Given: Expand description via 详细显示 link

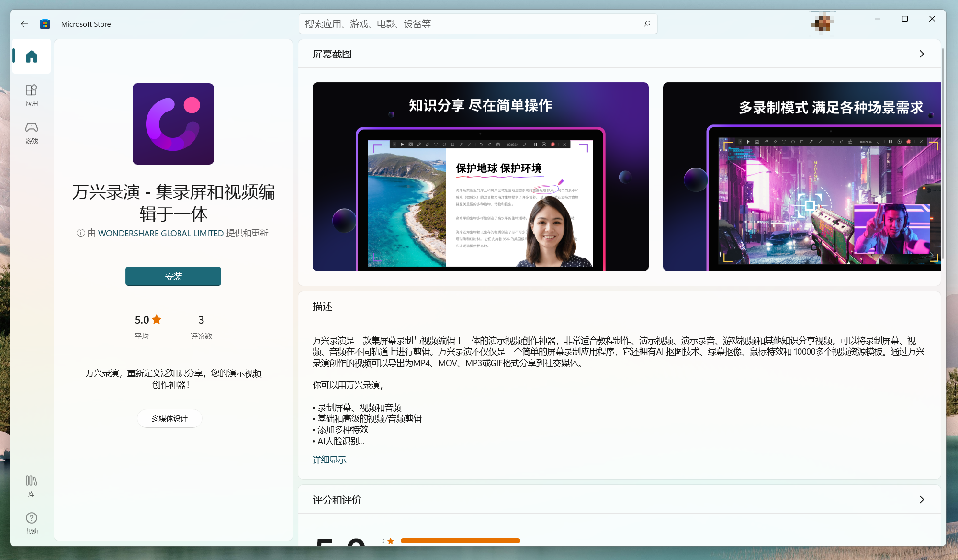Looking at the screenshot, I should point(329,459).
